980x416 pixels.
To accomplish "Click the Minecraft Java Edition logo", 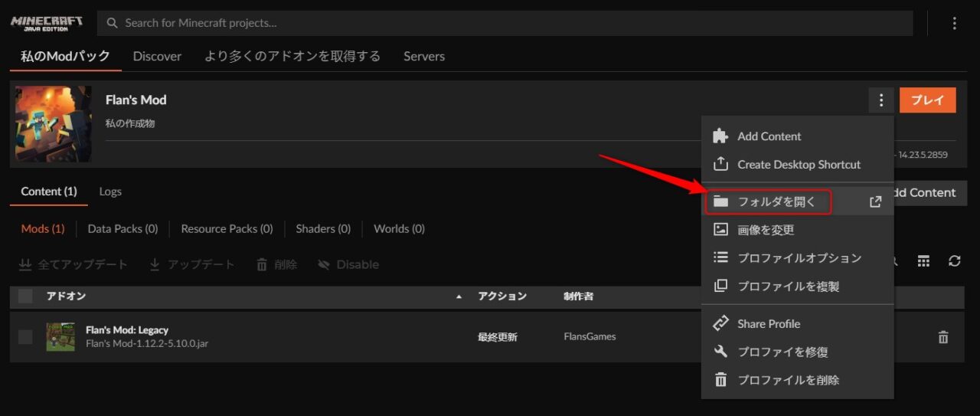I will 46,22.
